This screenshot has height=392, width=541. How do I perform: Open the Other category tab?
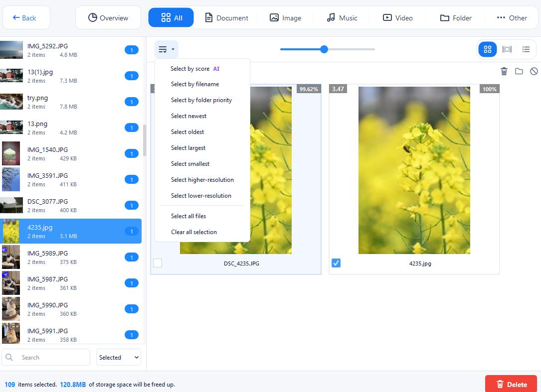pos(512,18)
